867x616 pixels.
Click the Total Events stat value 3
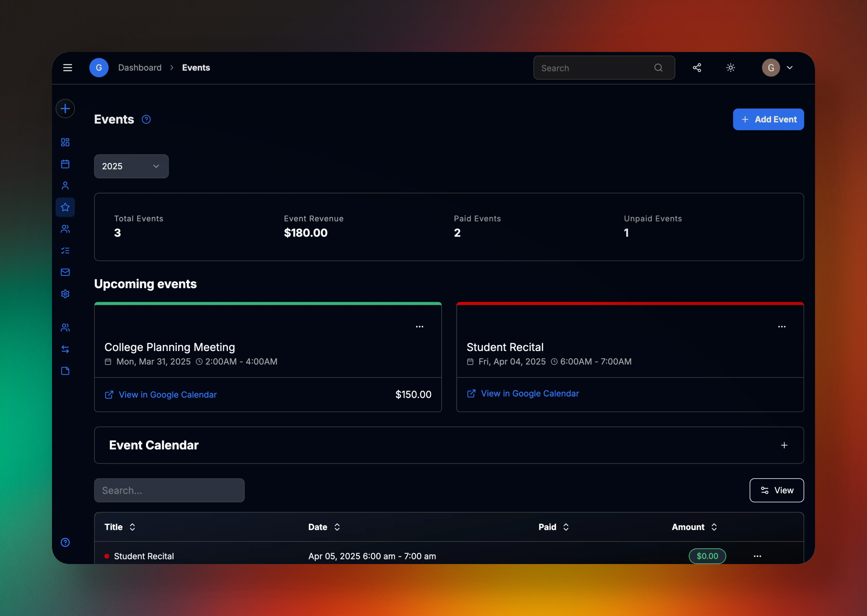pyautogui.click(x=118, y=233)
